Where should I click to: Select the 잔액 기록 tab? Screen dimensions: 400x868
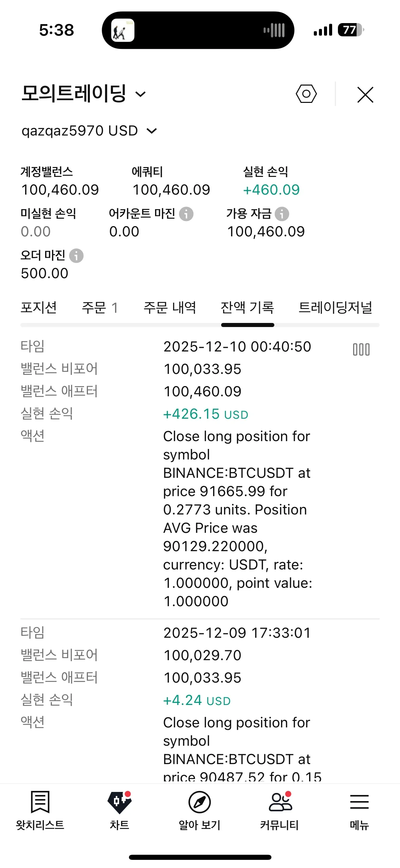pos(247,308)
